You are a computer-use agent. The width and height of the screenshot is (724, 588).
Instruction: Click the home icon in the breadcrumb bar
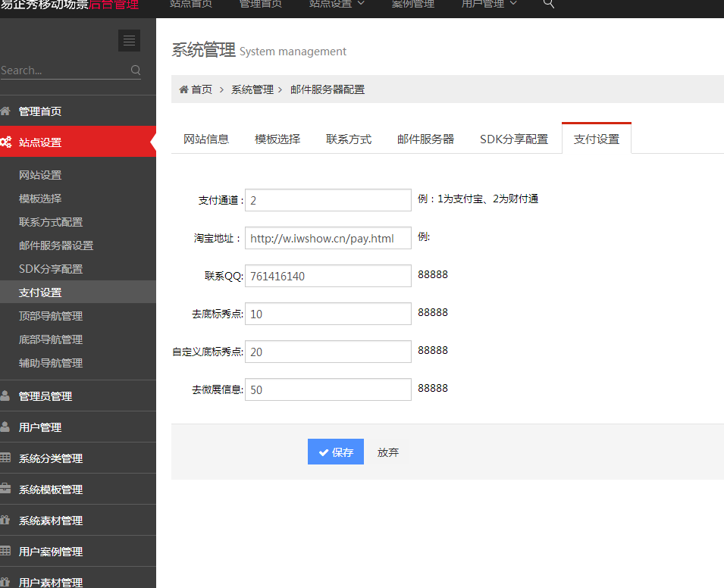click(183, 89)
